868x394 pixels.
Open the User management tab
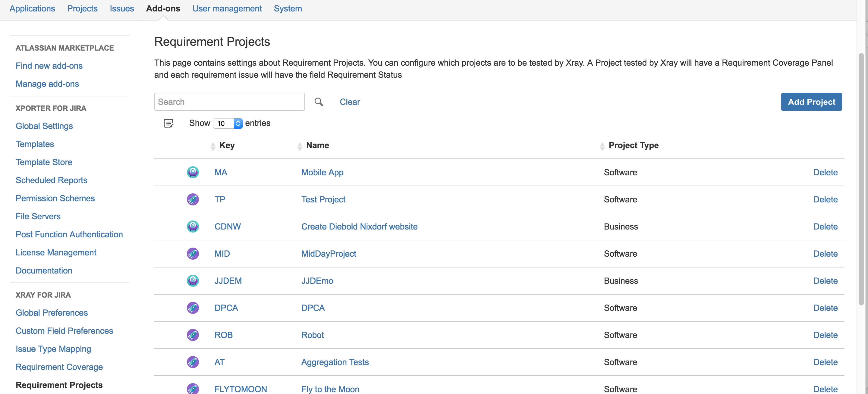click(x=227, y=8)
